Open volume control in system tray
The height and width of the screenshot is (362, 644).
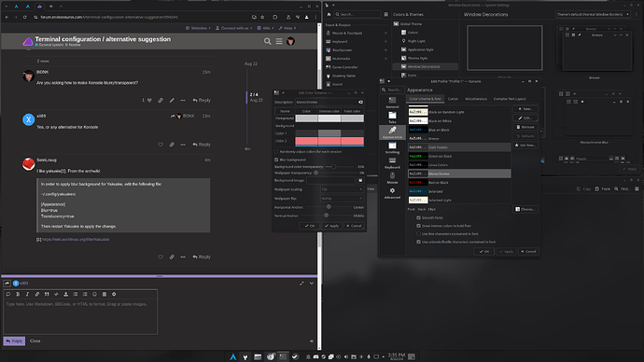(346, 356)
